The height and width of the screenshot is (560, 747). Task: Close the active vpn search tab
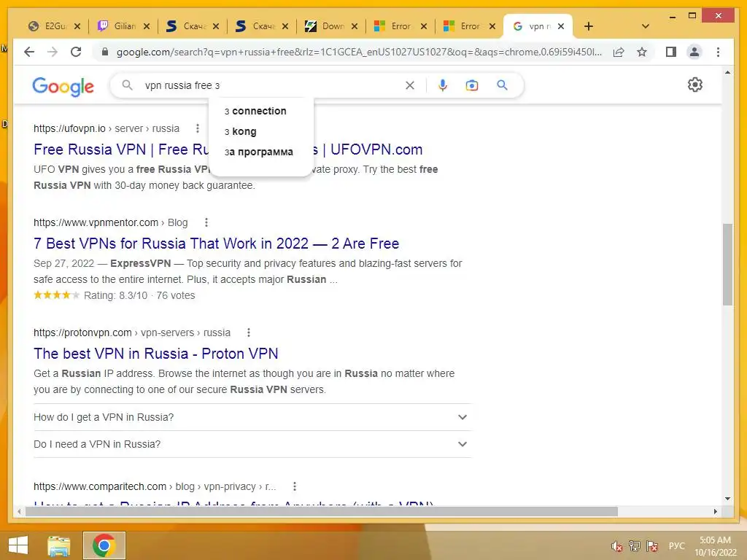(x=561, y=26)
